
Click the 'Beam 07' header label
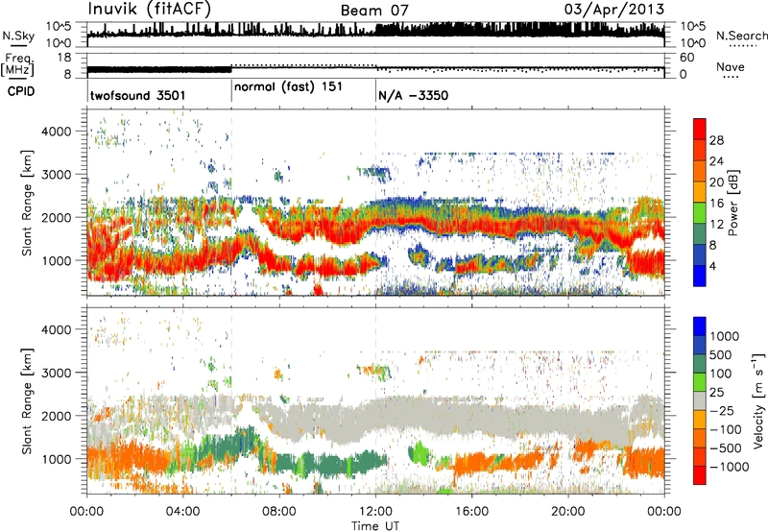[374, 11]
